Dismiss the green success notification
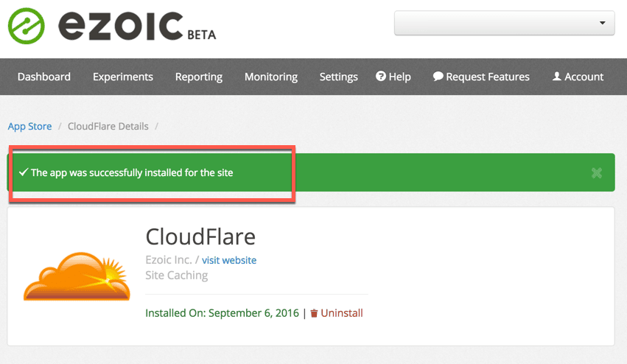 (597, 173)
